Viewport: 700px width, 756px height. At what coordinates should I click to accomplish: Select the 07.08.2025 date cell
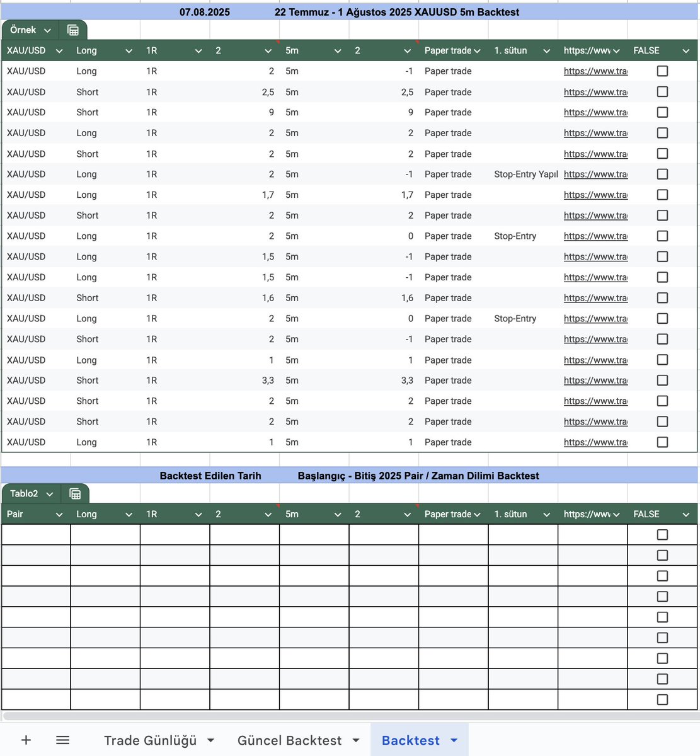pyautogui.click(x=205, y=12)
